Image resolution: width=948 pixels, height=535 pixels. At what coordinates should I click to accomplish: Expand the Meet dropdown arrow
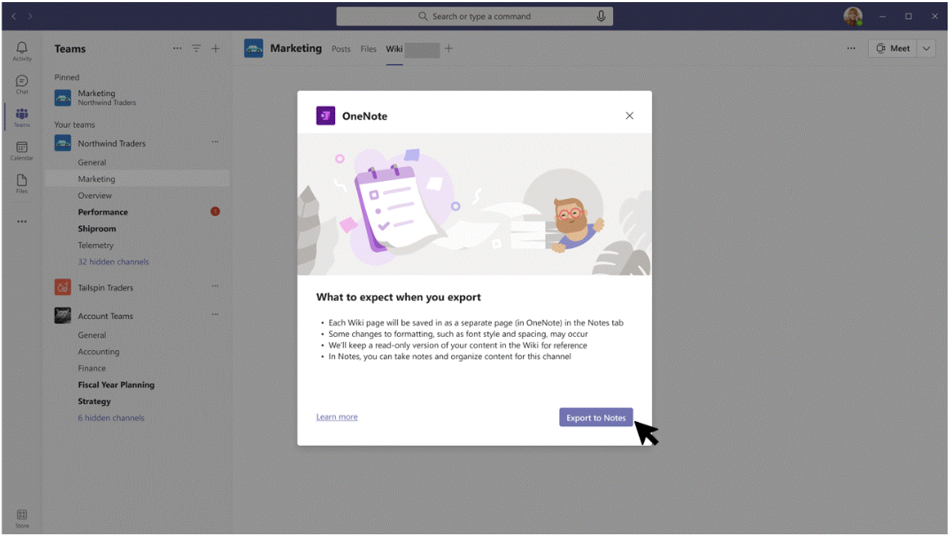pyautogui.click(x=926, y=48)
